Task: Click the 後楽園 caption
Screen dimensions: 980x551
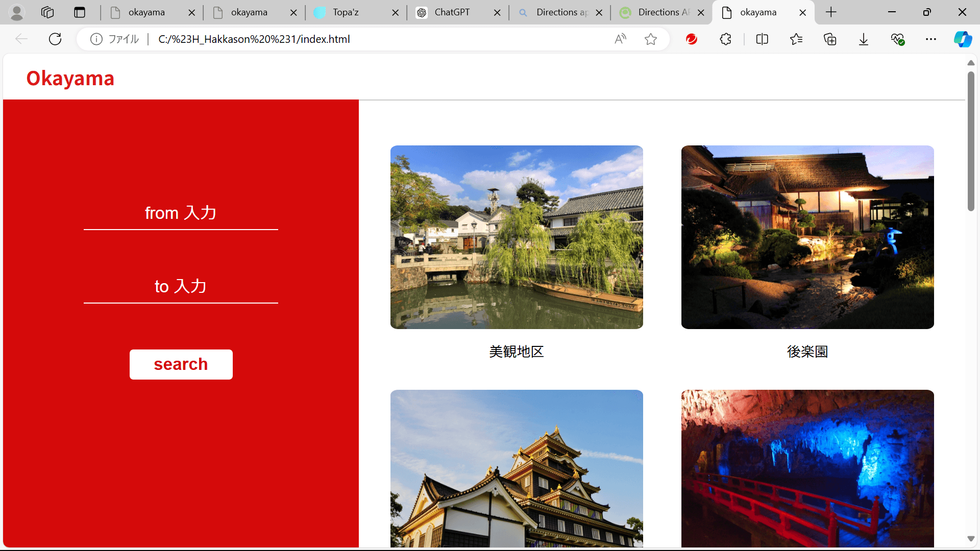Action: pos(807,352)
